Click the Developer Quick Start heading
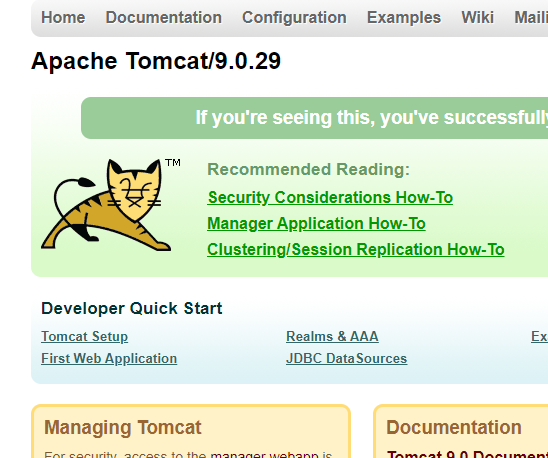Viewport: 548px width, 458px height. (x=131, y=308)
